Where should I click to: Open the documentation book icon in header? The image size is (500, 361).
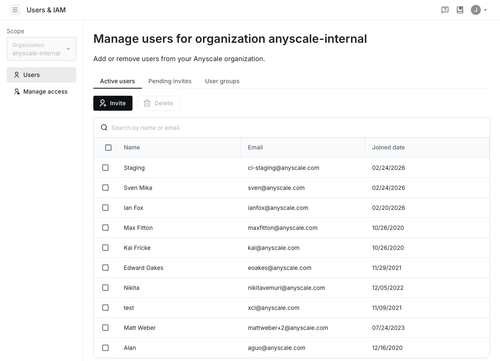click(x=460, y=10)
